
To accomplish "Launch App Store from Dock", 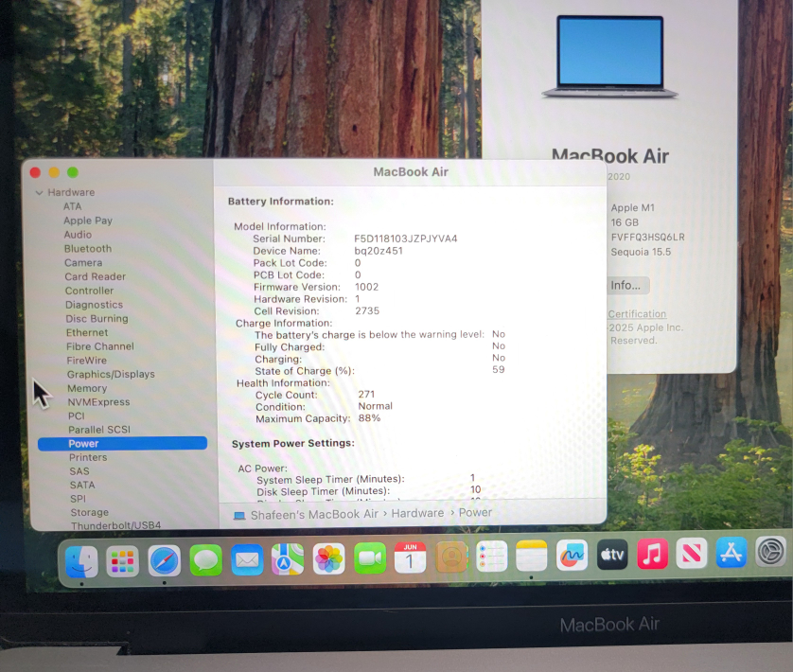I will pos(731,552).
